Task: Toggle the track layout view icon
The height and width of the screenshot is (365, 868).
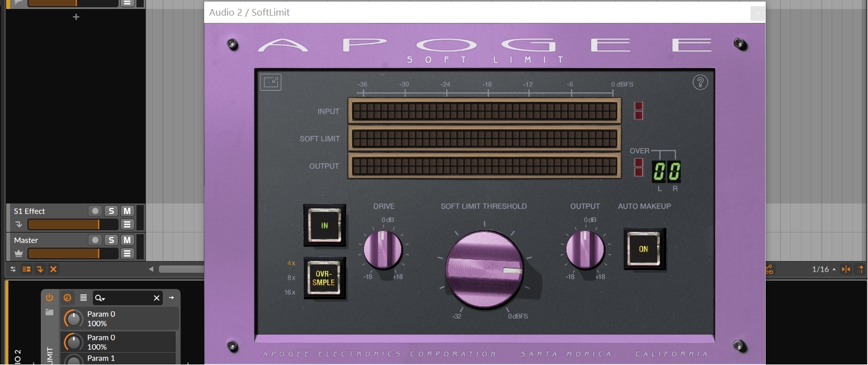Action: pyautogui.click(x=26, y=269)
